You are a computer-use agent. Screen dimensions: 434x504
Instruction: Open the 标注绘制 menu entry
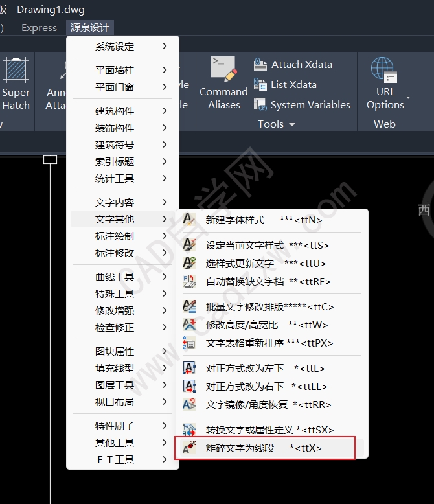pos(122,236)
